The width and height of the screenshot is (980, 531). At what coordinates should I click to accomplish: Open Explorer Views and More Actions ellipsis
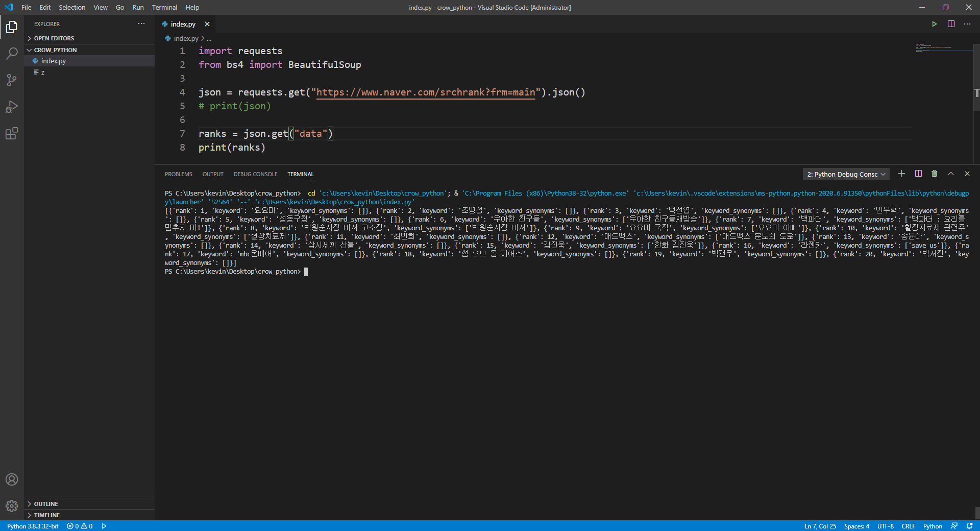tap(141, 24)
